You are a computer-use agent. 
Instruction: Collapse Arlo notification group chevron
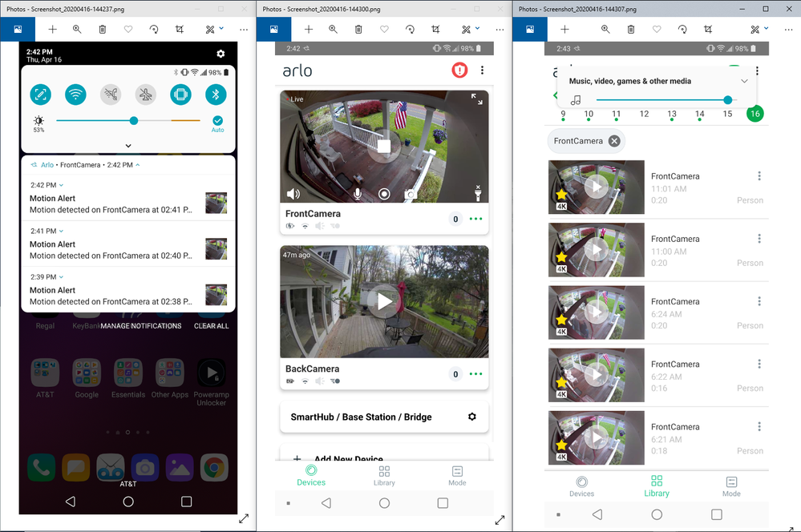click(x=138, y=165)
